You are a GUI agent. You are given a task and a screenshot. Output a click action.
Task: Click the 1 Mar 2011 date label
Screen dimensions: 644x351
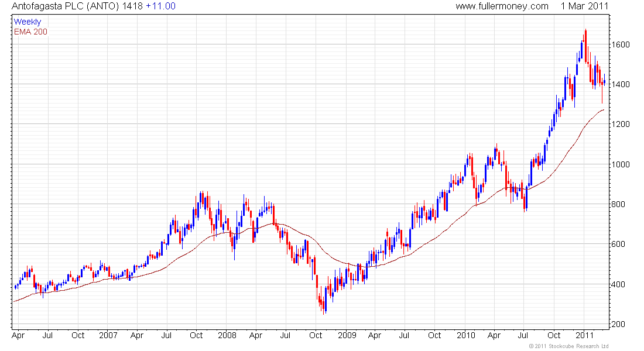pos(584,6)
